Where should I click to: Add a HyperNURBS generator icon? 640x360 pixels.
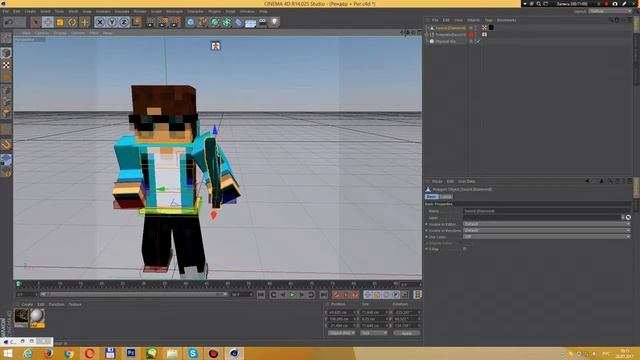coord(215,22)
